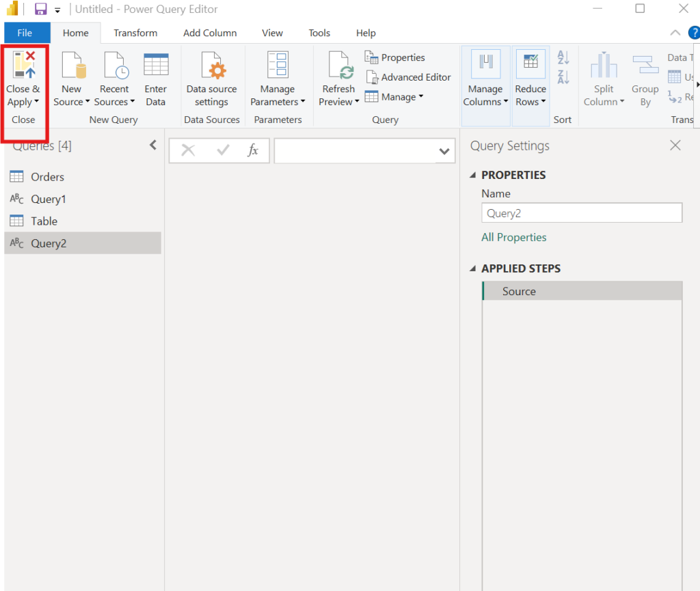700x591 pixels.
Task: Switch to the View tab
Action: click(272, 33)
